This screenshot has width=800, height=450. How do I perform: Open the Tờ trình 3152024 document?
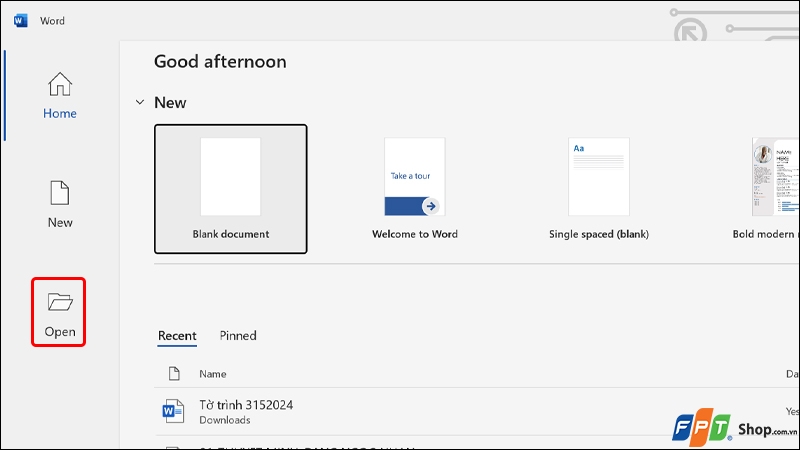point(246,405)
